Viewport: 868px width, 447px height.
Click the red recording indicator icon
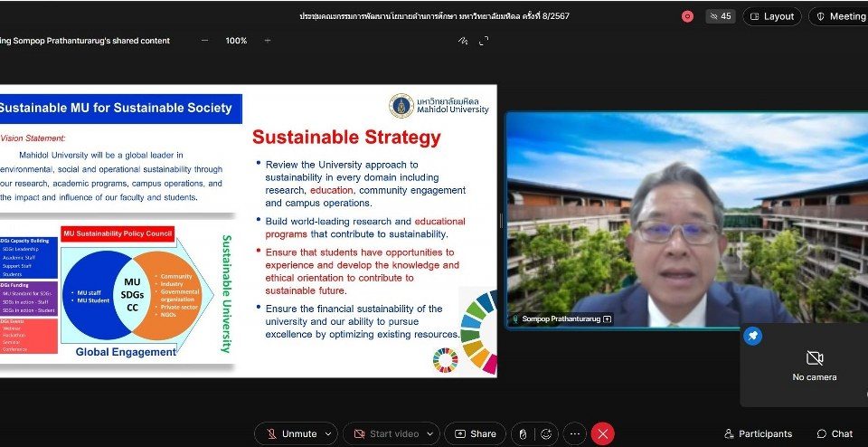(x=687, y=16)
